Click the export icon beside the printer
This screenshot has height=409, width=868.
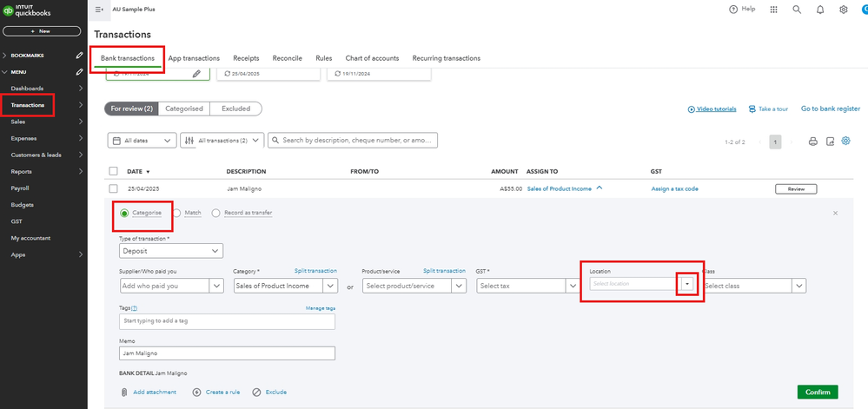830,142
